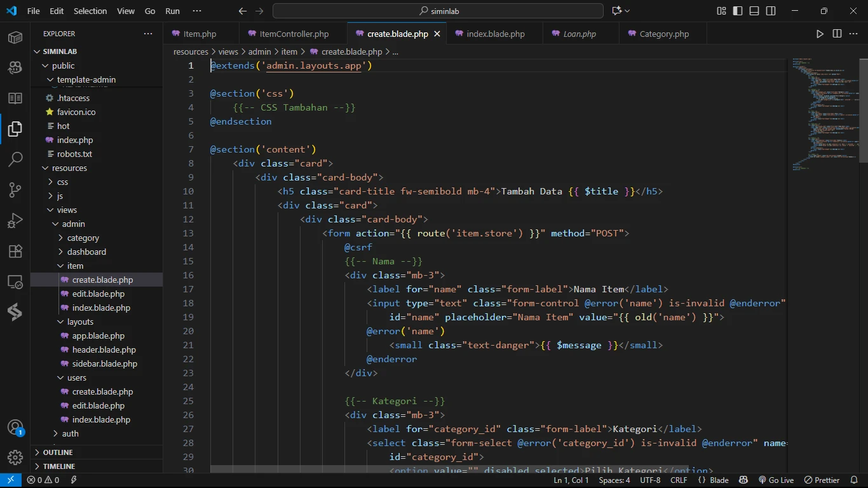
Task: Open the Manage settings gear
Action: pos(15,457)
